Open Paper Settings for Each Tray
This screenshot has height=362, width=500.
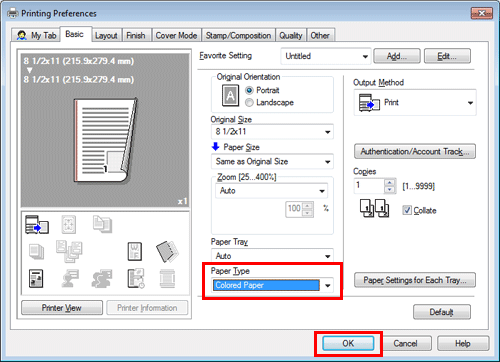[415, 280]
